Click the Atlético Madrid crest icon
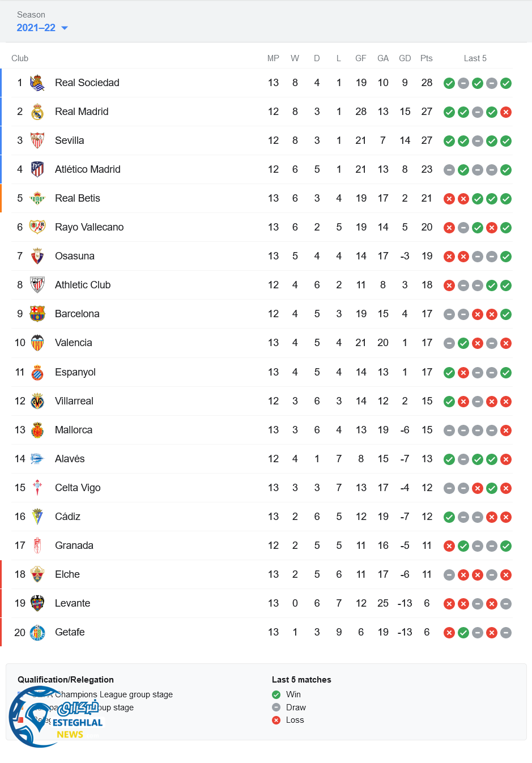This screenshot has height=763, width=532. click(37, 169)
